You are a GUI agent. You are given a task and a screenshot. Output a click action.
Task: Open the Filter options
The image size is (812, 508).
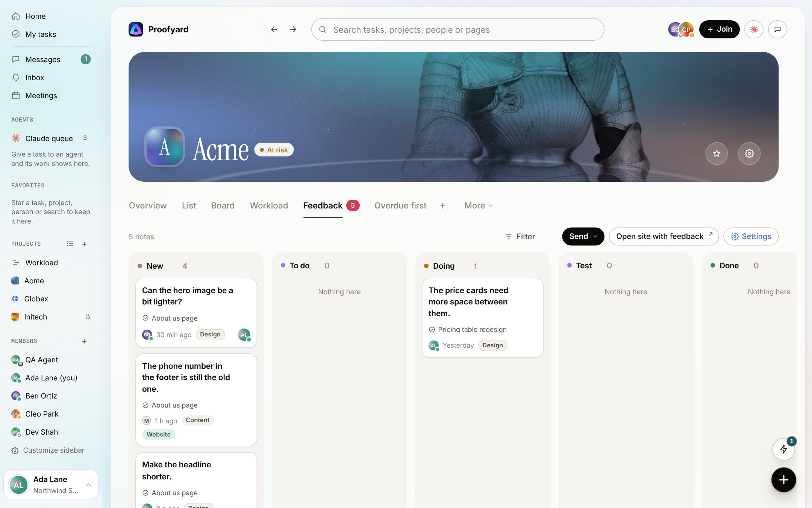pyautogui.click(x=520, y=237)
